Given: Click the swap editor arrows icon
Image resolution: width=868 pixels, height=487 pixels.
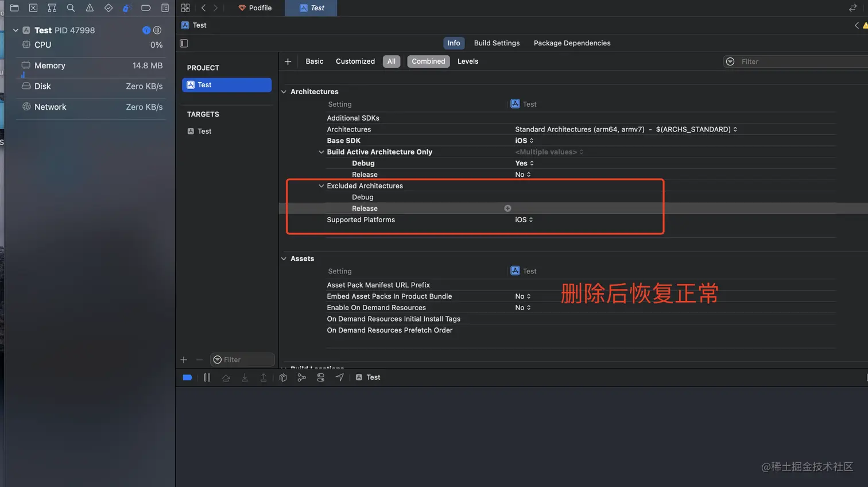Looking at the screenshot, I should (x=852, y=8).
